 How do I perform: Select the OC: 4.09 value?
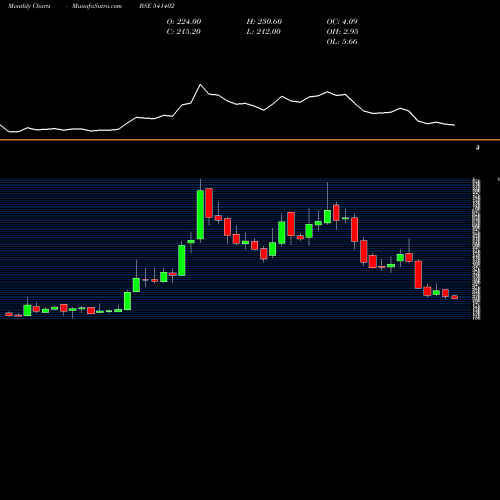click(x=342, y=21)
